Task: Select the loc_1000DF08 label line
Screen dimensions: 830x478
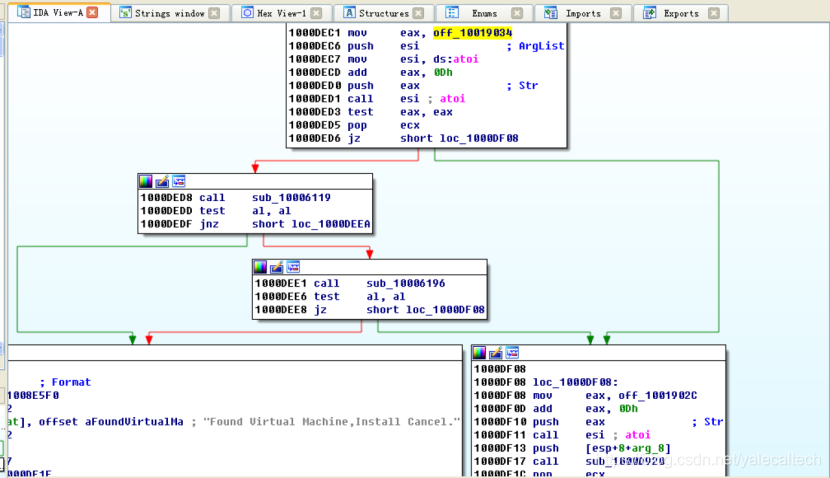Action: tap(546, 382)
